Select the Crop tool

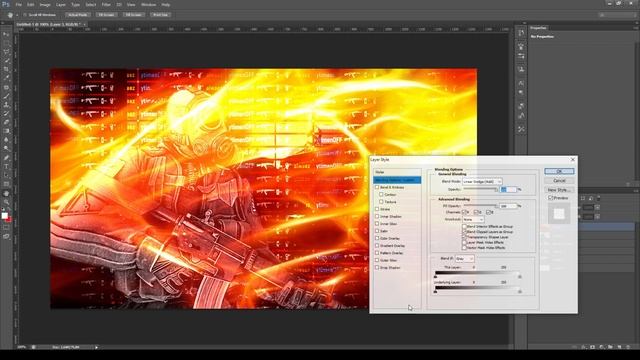tap(6, 70)
